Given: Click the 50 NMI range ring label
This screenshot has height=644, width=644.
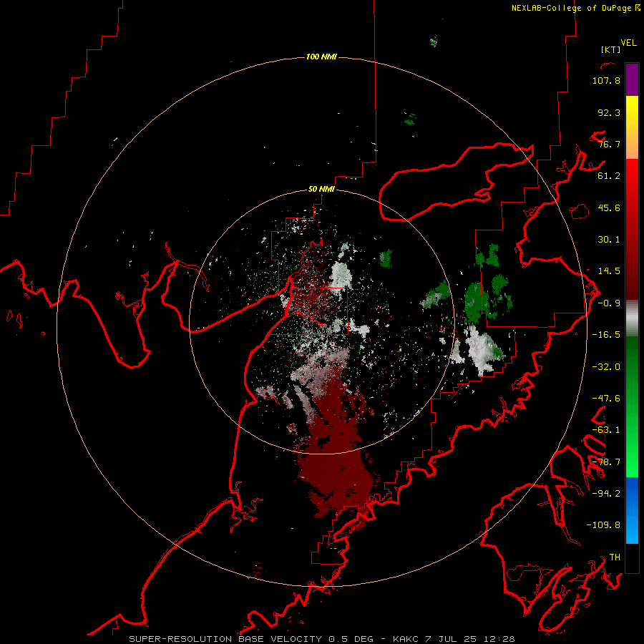Looking at the screenshot, I should (x=321, y=189).
